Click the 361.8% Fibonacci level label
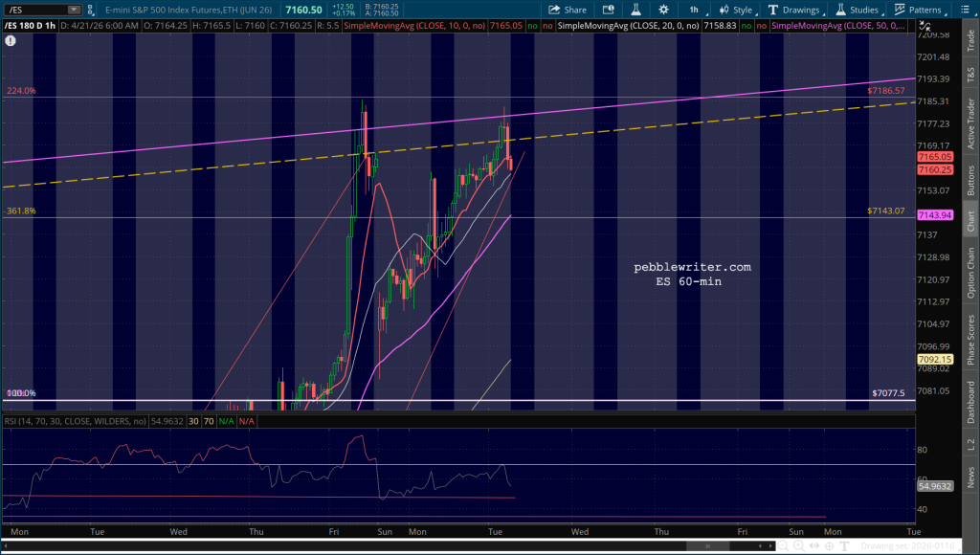This screenshot has height=555, width=980. pos(21,211)
